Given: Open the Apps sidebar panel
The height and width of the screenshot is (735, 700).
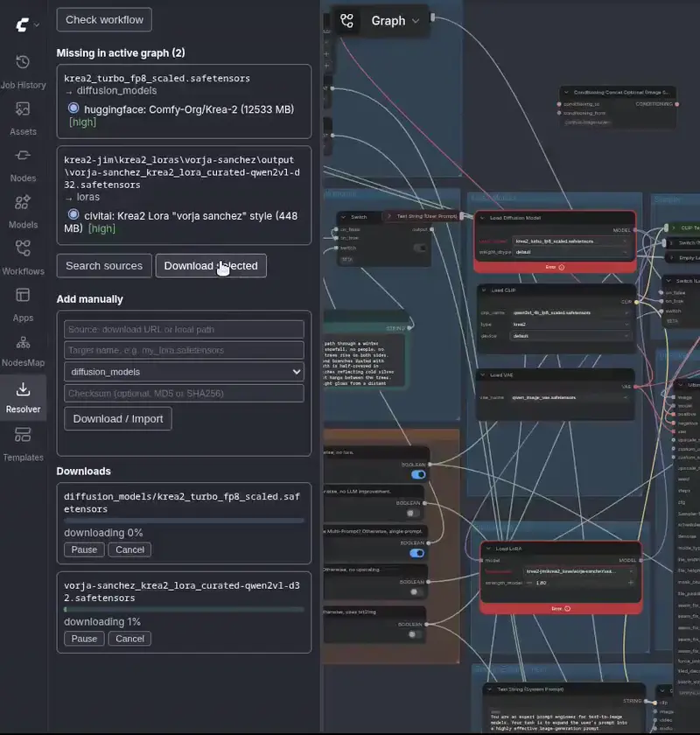Looking at the screenshot, I should 23,305.
